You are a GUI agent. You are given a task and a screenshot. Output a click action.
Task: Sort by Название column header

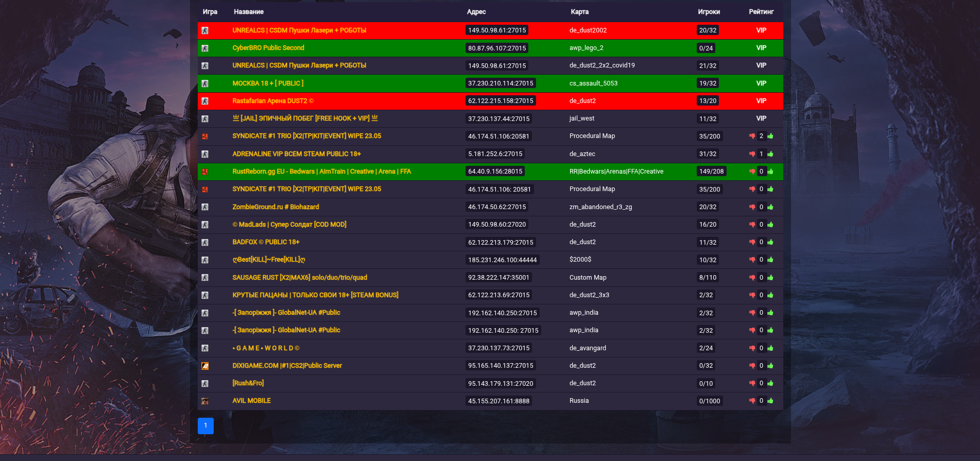(249, 12)
